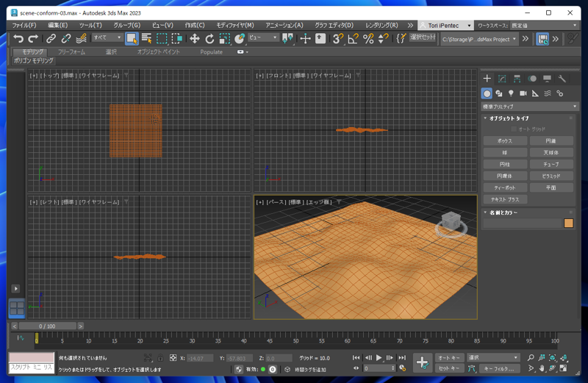The image size is (588, 383).
Task: Toggle Spinner Snap
Action: coord(383,38)
